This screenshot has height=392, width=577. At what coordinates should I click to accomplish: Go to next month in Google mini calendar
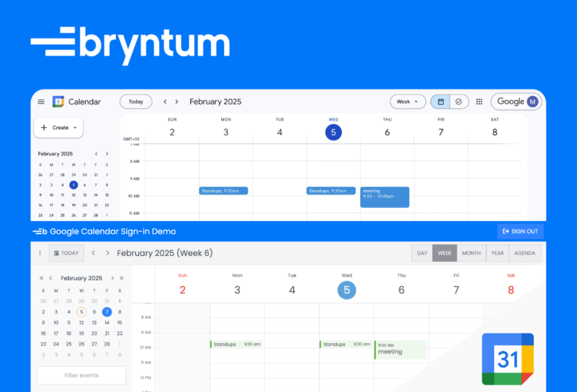[107, 154]
